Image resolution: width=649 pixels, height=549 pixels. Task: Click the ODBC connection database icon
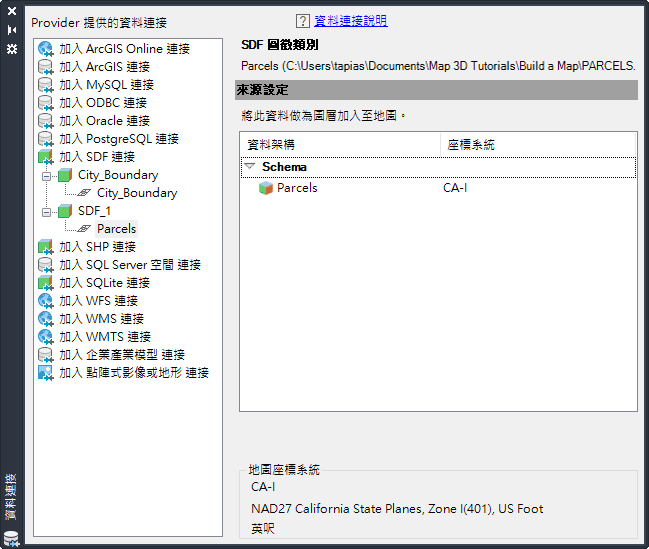coord(46,103)
